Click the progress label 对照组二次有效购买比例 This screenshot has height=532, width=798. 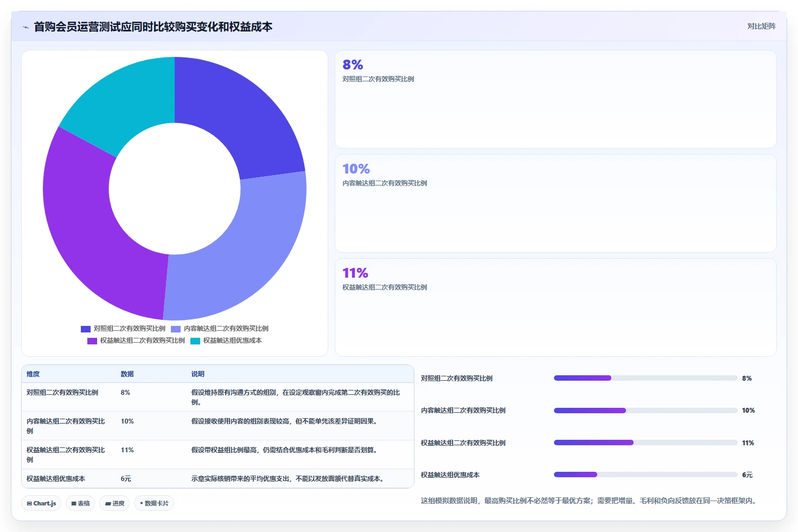pos(457,379)
